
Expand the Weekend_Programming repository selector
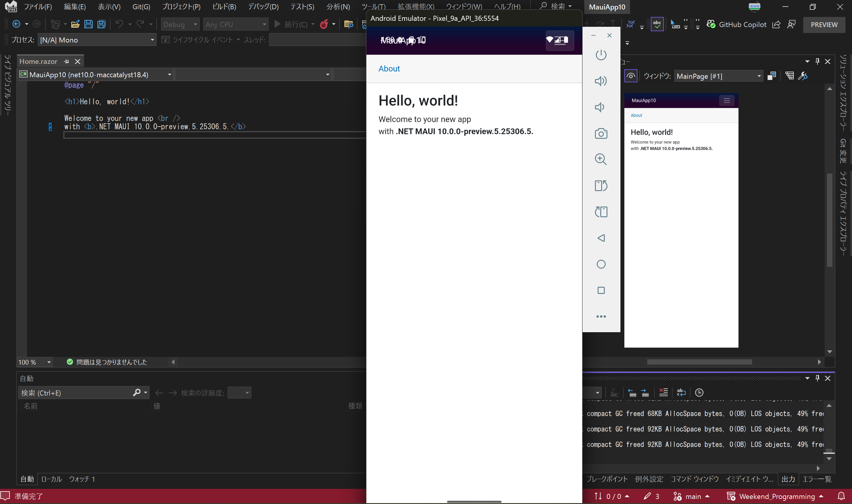coord(775,497)
